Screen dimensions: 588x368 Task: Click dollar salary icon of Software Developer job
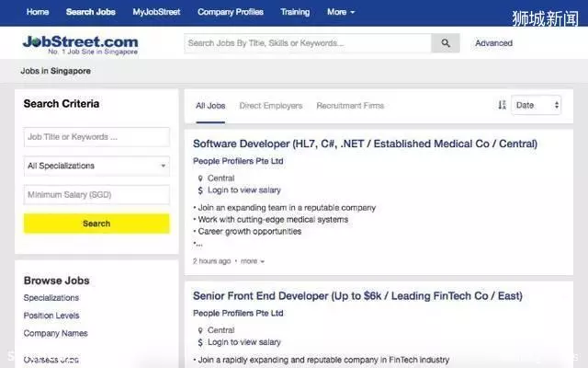(x=200, y=190)
